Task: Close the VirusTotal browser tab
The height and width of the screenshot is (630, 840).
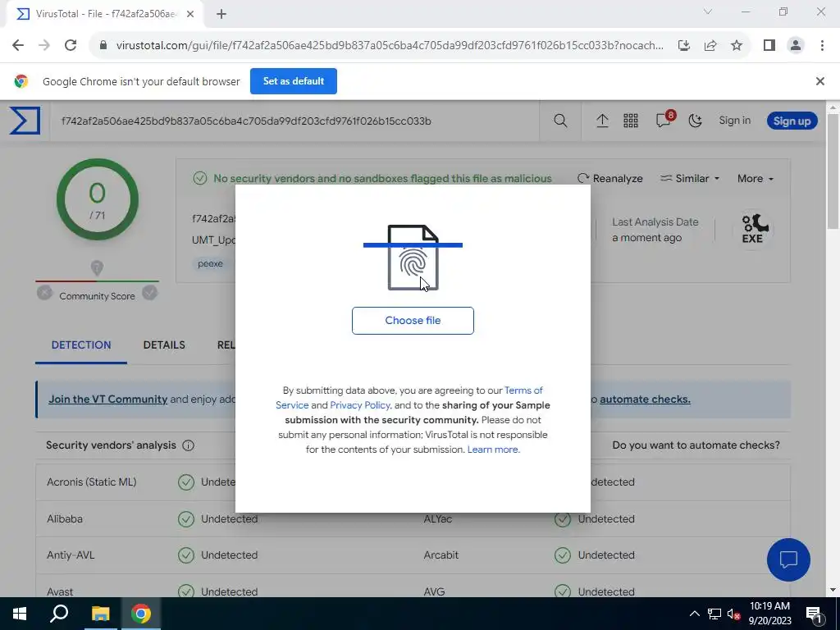Action: click(190, 14)
